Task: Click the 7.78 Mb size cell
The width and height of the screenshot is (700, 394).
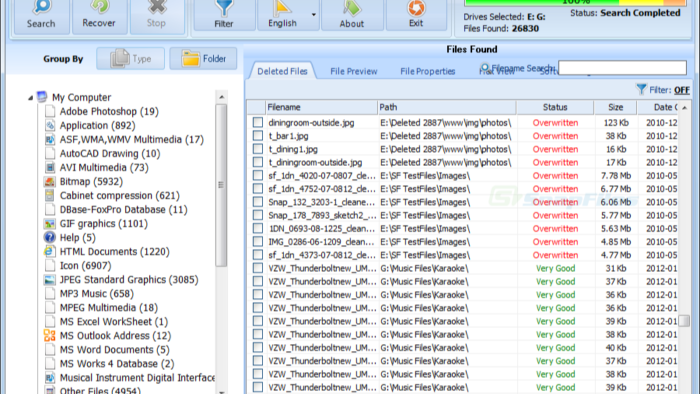Action: click(616, 176)
